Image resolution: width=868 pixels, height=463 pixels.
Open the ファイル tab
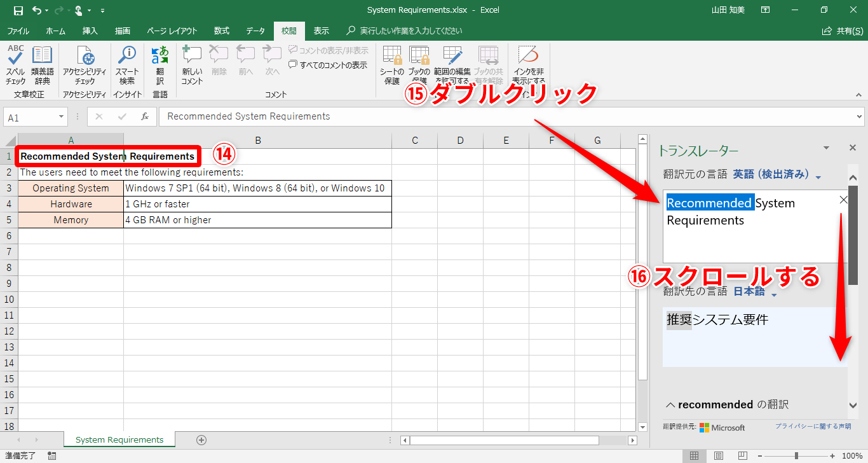pos(18,31)
